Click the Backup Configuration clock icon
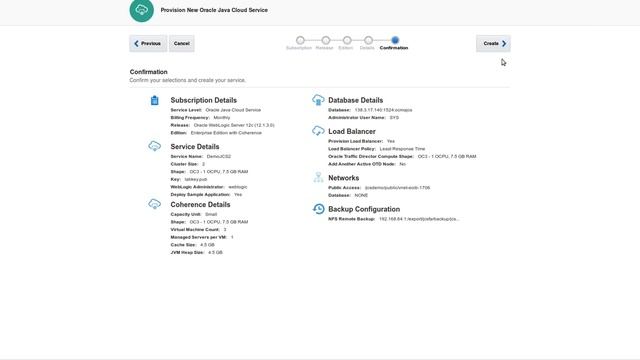 click(318, 209)
